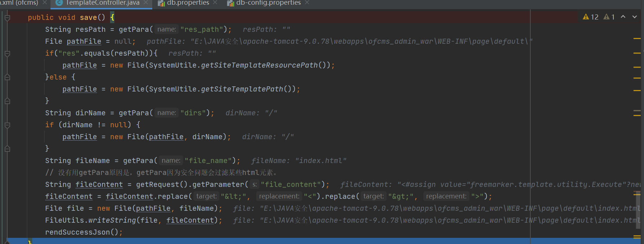Screen dimensions: 644x244
Task: Collapse the if("res".equals(resPath)) block fold
Action: [7, 53]
